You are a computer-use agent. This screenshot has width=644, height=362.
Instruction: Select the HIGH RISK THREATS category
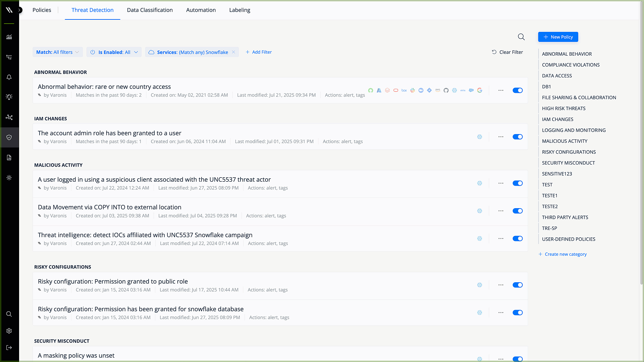[563, 108]
